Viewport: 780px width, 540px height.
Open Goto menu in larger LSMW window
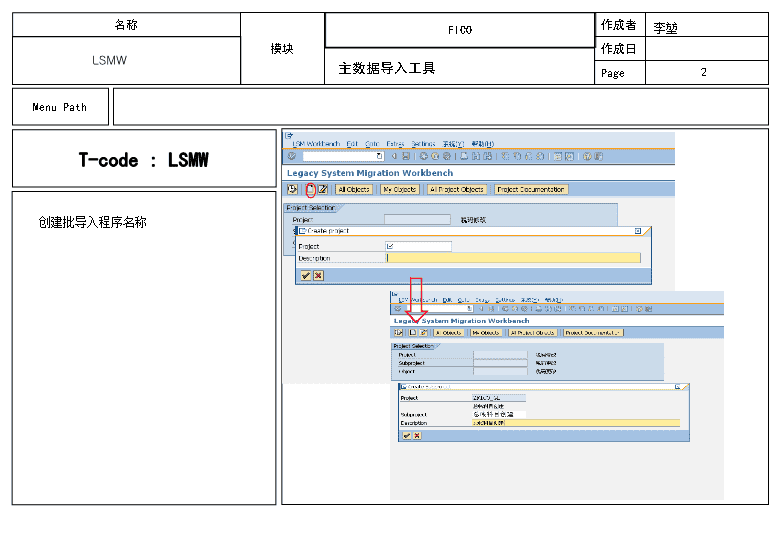(372, 144)
